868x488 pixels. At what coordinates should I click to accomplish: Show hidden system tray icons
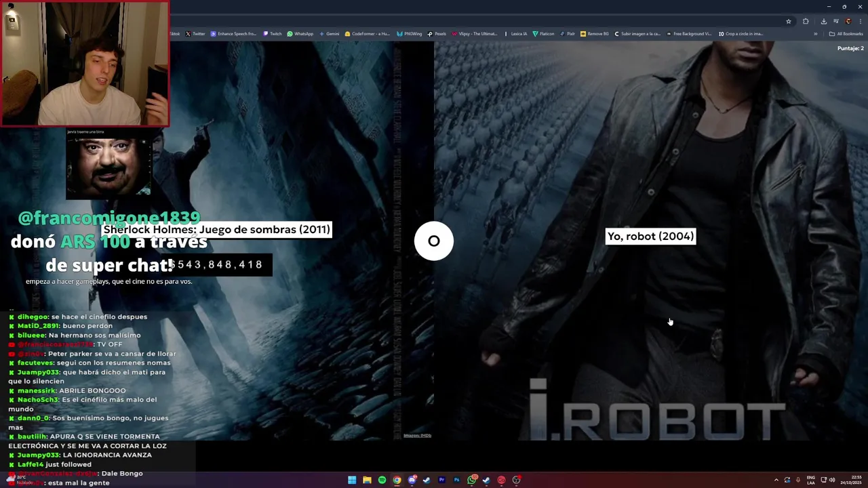(x=776, y=480)
